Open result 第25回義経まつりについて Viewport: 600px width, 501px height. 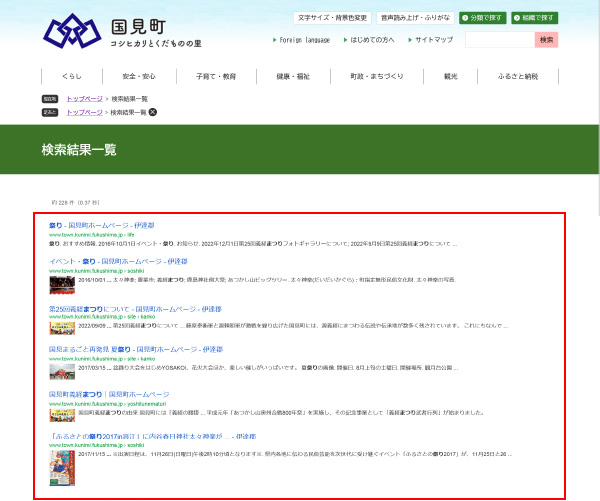click(x=135, y=309)
